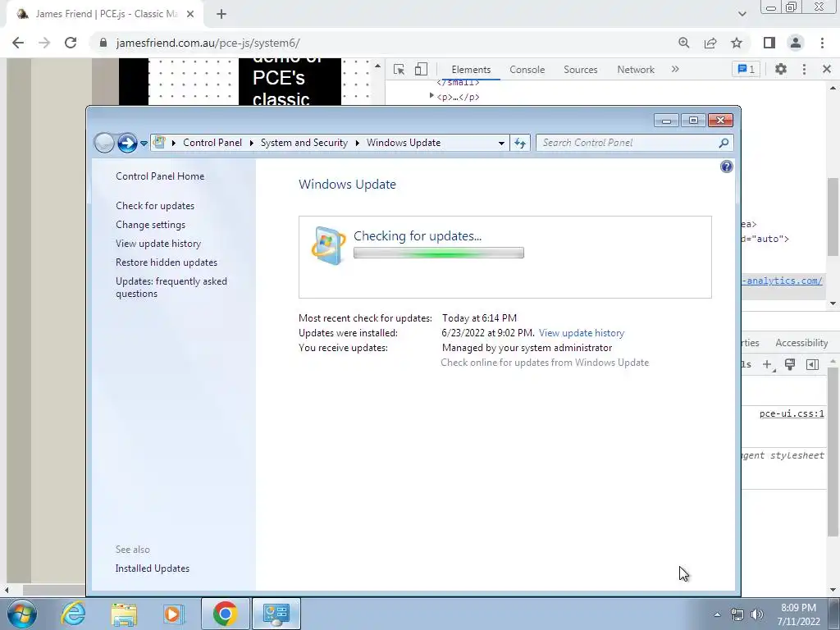Screen dimensions: 840x630
Task: Close the DevTools panel
Action: click(x=827, y=69)
